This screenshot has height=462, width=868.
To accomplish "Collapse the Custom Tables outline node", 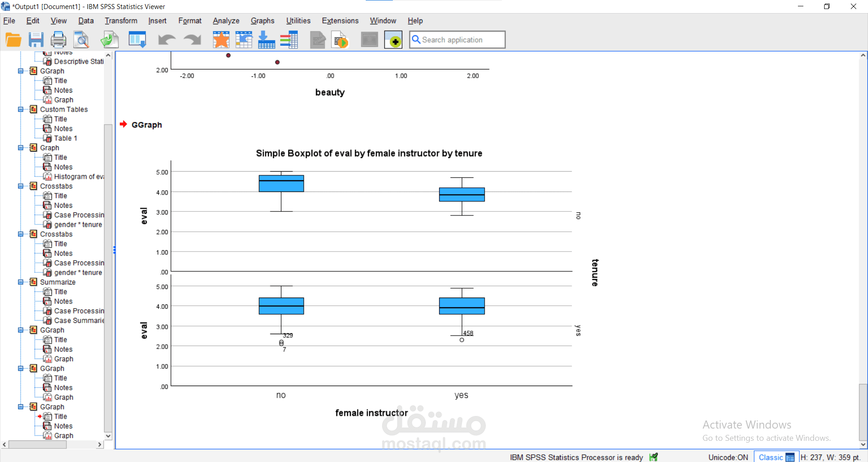I will point(20,109).
